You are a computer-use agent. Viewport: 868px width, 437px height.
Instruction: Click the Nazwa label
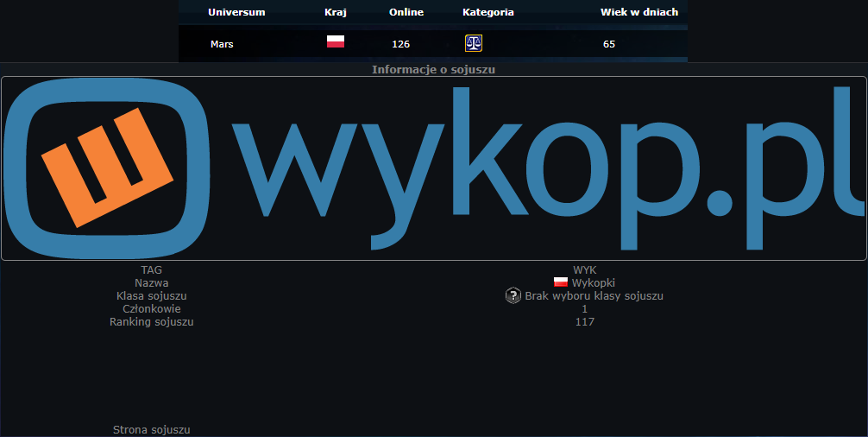152,283
